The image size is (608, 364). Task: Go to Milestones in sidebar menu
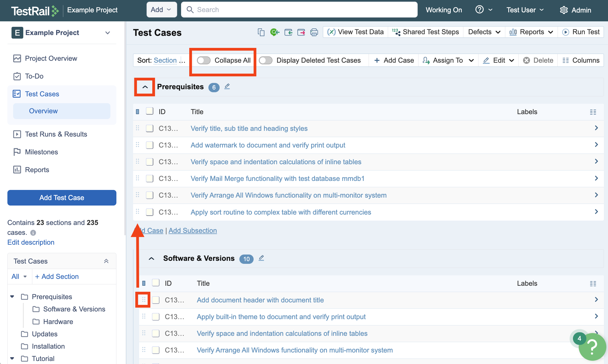(41, 152)
